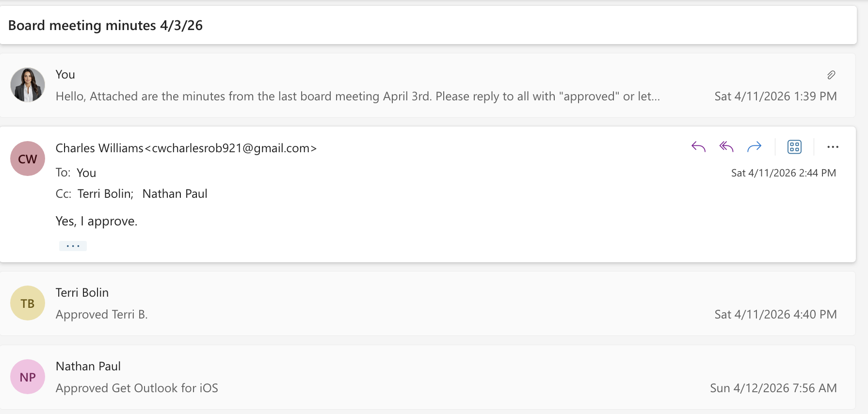Click Nathan Paul's NP avatar

28,377
